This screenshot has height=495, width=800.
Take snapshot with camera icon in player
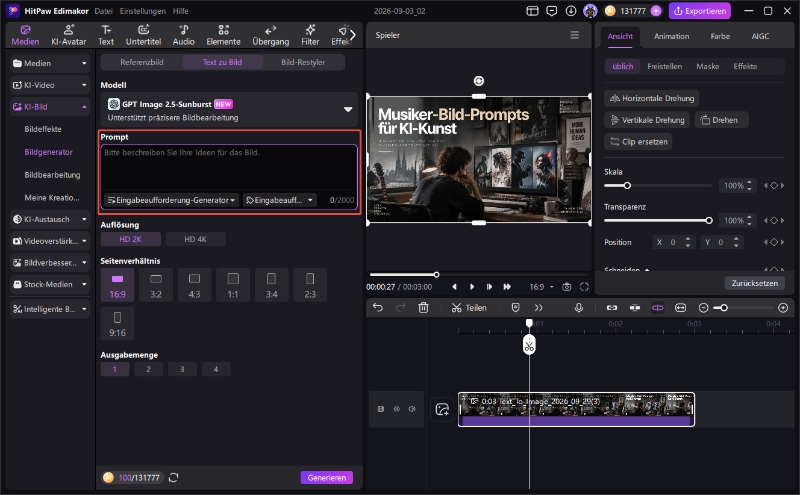coord(567,287)
